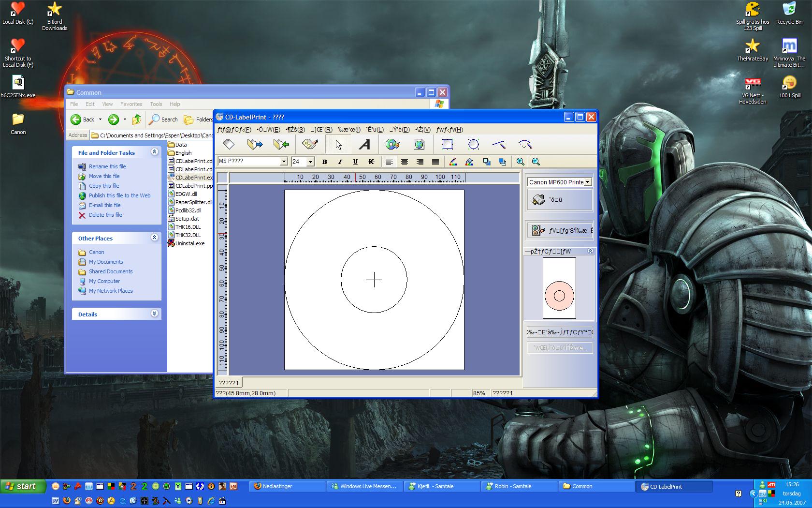The width and height of the screenshot is (812, 508).
Task: Select the text tool letter A icon
Action: tap(364, 144)
